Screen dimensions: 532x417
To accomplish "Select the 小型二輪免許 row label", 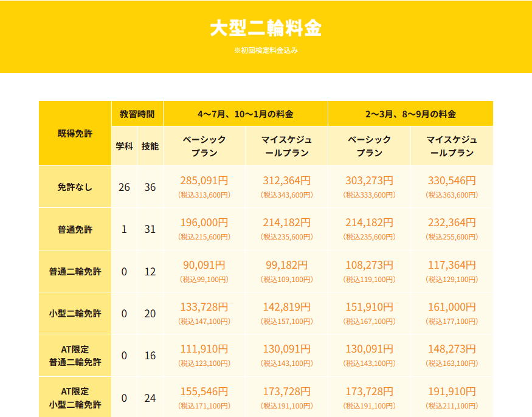I will pos(75,314).
